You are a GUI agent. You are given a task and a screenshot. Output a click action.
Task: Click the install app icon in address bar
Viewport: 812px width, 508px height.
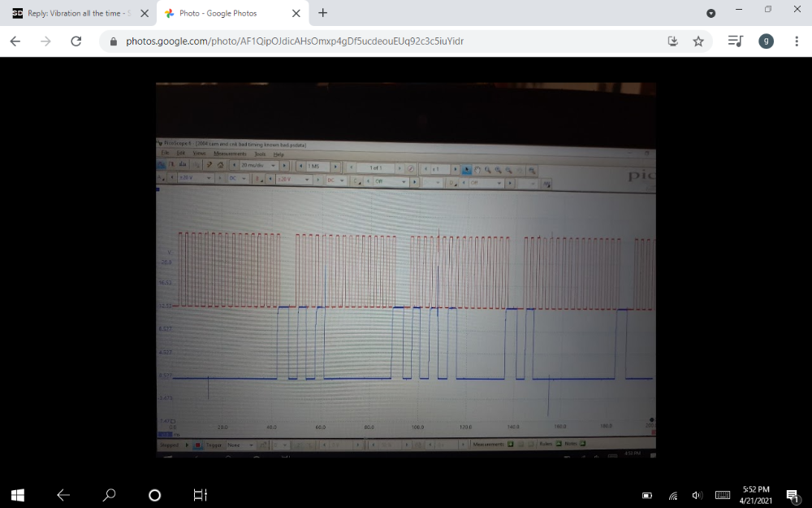pos(672,41)
